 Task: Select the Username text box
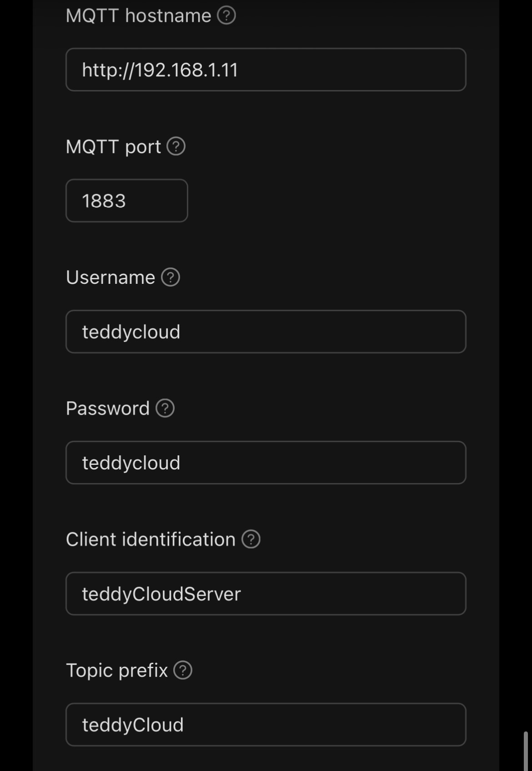[x=266, y=332]
